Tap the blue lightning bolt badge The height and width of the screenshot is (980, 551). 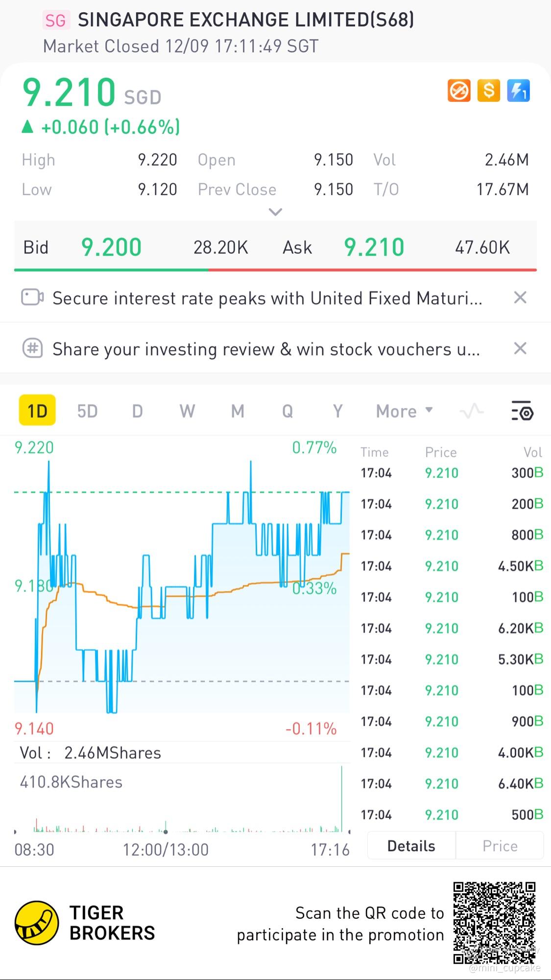518,91
